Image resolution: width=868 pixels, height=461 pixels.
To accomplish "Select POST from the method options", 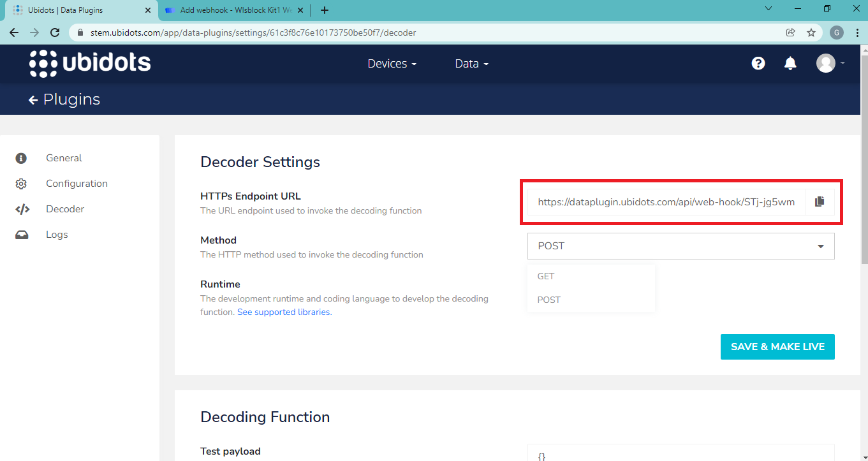I will coord(548,300).
